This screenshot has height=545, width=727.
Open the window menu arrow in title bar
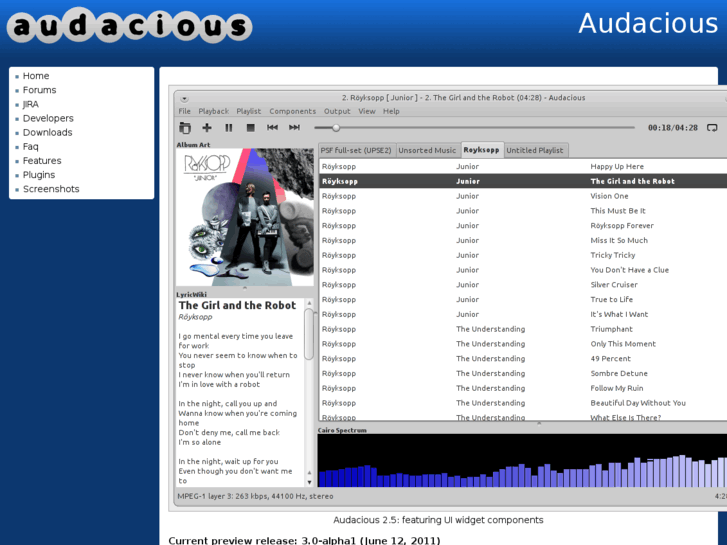point(184,98)
